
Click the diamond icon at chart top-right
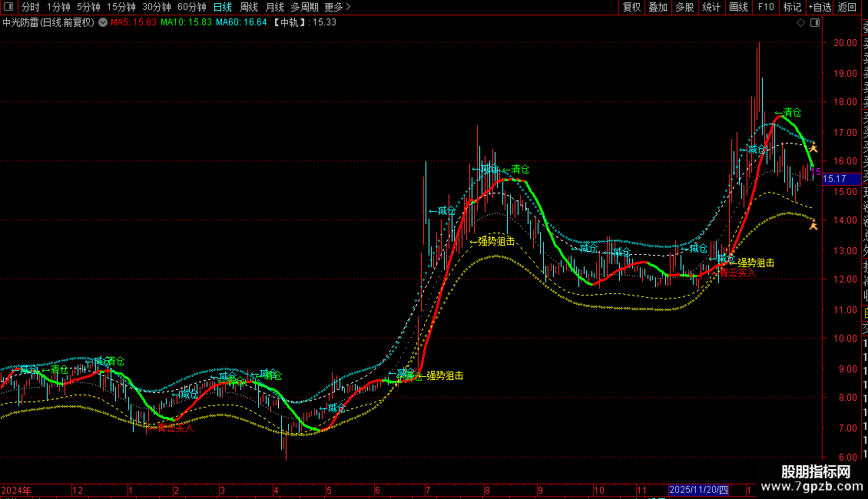tap(800, 23)
